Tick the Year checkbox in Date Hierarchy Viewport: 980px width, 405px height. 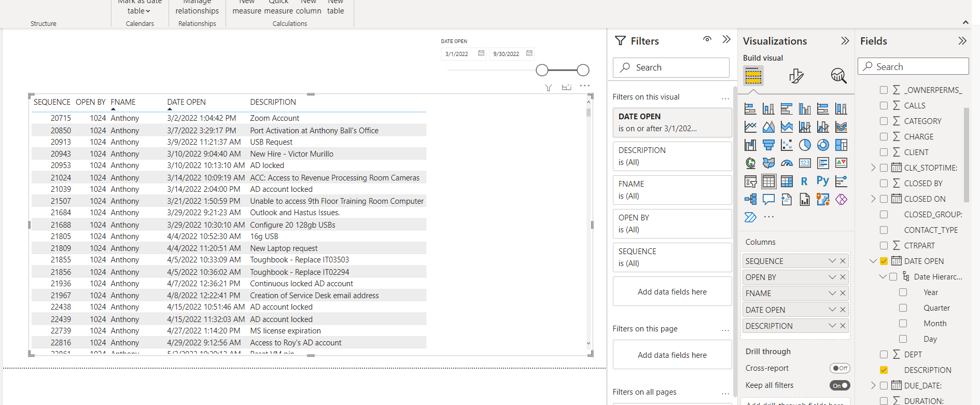[903, 292]
